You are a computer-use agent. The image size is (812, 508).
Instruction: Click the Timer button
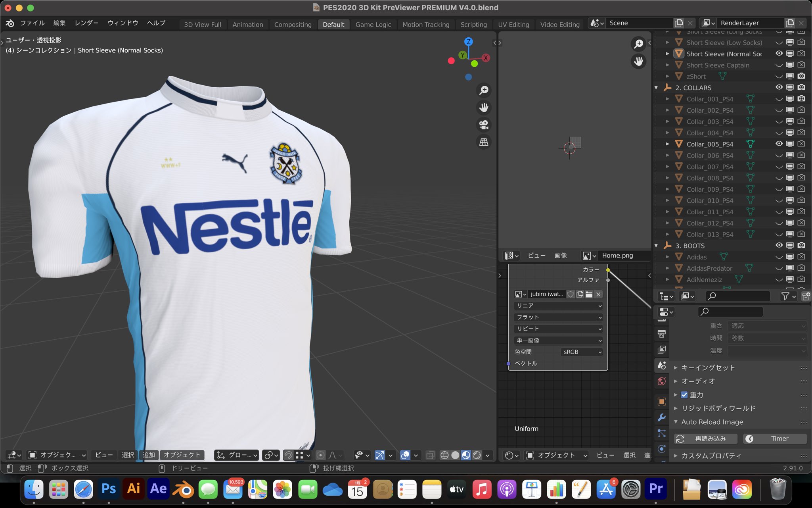pos(775,439)
